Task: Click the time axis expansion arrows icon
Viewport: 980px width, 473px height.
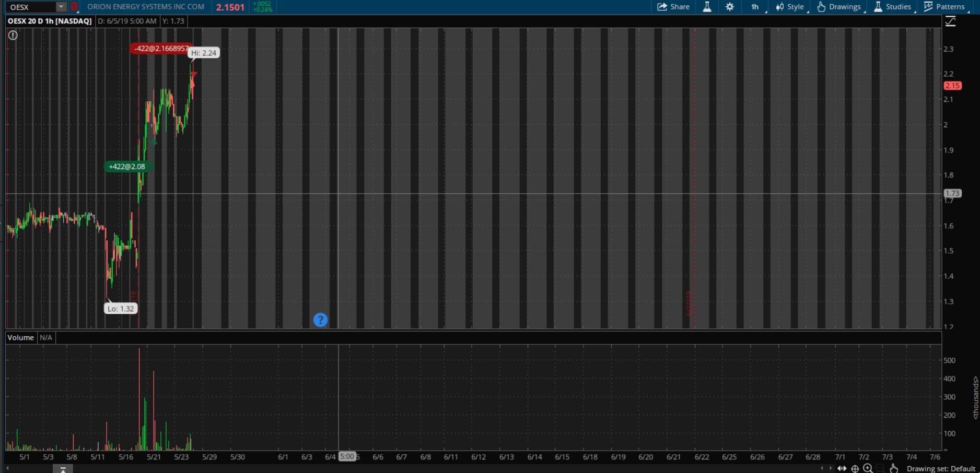Action: [x=842, y=468]
